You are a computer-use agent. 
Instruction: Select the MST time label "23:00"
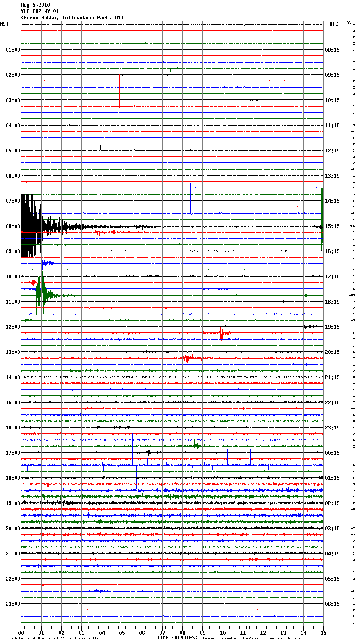13,604
